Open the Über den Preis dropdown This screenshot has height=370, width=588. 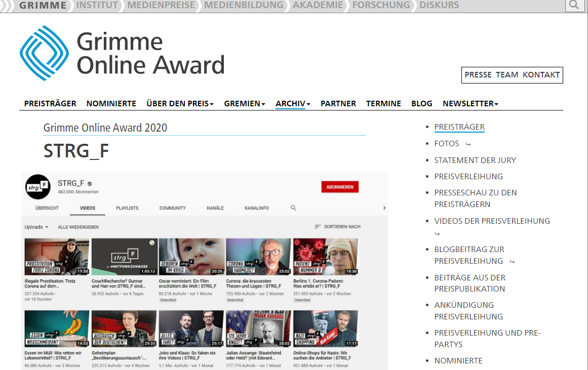click(180, 103)
